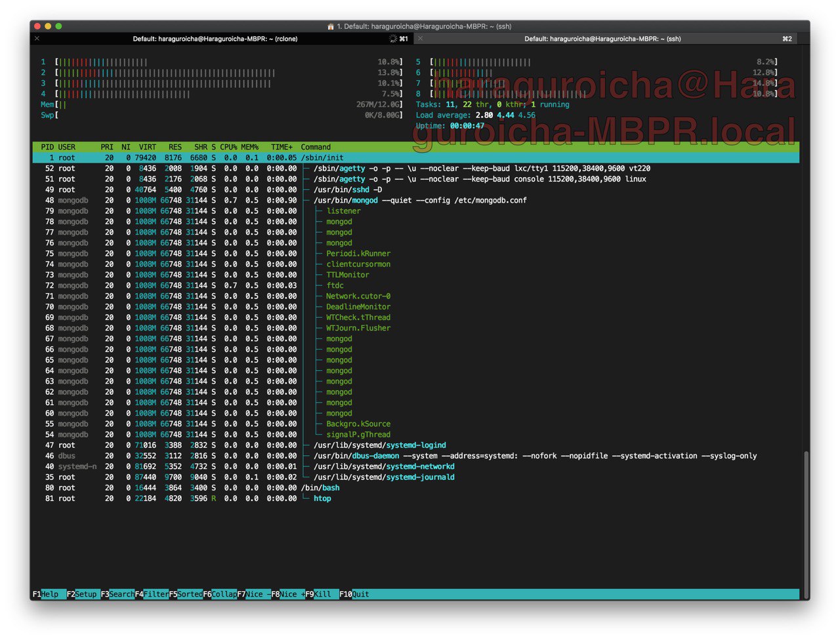Image resolution: width=840 pixels, height=640 pixels.
Task: Select the htop process row
Action: (416, 498)
